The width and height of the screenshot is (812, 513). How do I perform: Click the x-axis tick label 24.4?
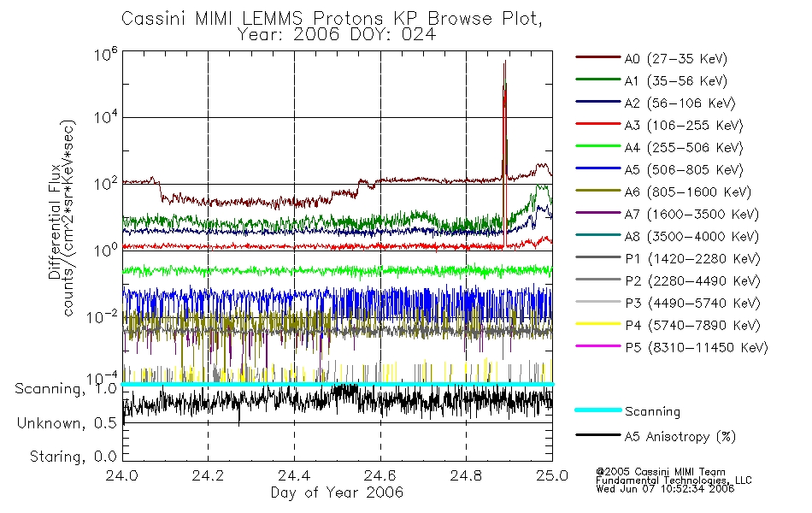coord(294,475)
